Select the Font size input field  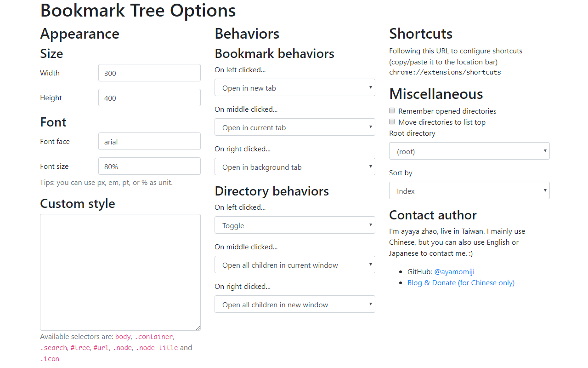point(149,167)
